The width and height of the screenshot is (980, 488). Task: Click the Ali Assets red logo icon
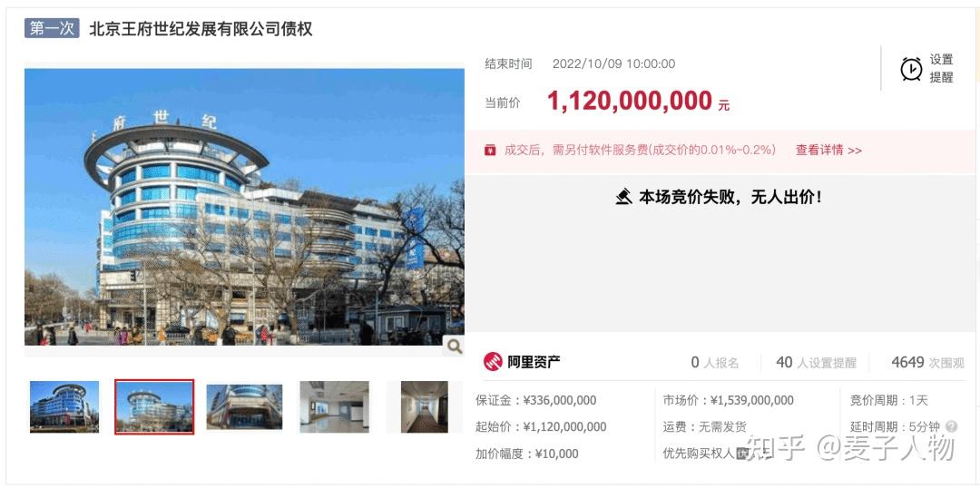[x=493, y=361]
